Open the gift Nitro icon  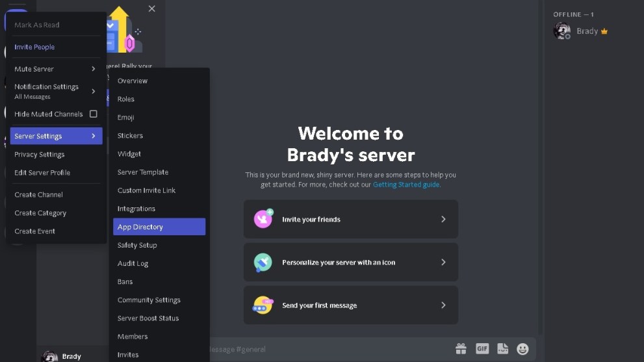[461, 349]
